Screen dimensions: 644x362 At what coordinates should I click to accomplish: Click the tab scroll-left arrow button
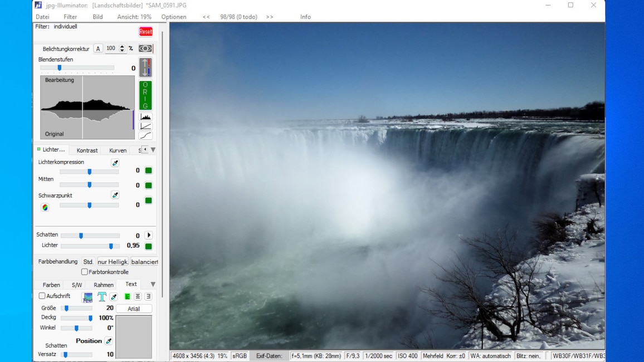[x=145, y=149]
